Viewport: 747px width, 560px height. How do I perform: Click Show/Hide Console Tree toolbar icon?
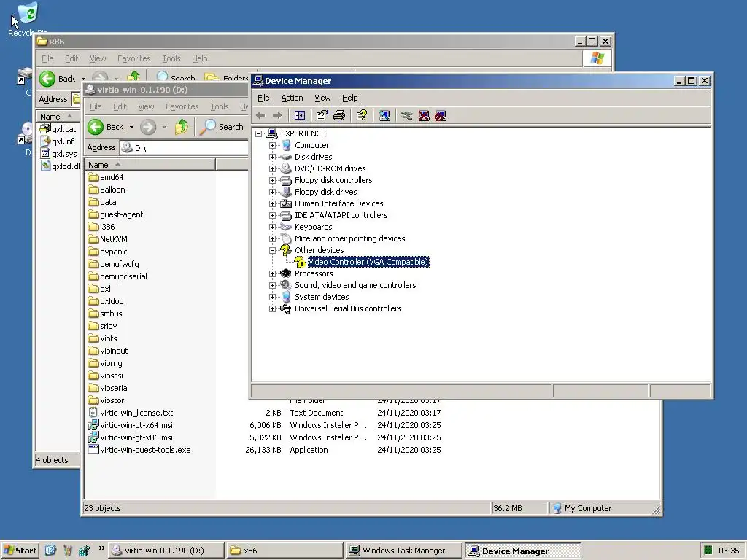[x=300, y=115]
